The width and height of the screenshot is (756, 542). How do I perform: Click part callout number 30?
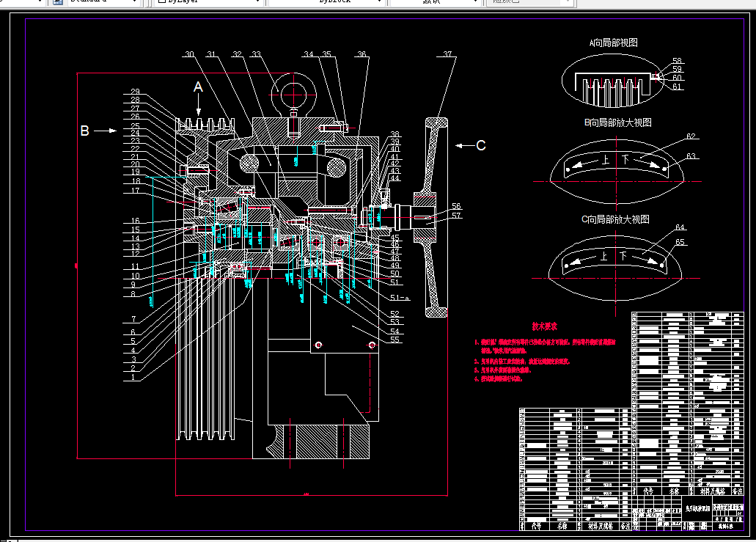pyautogui.click(x=189, y=54)
